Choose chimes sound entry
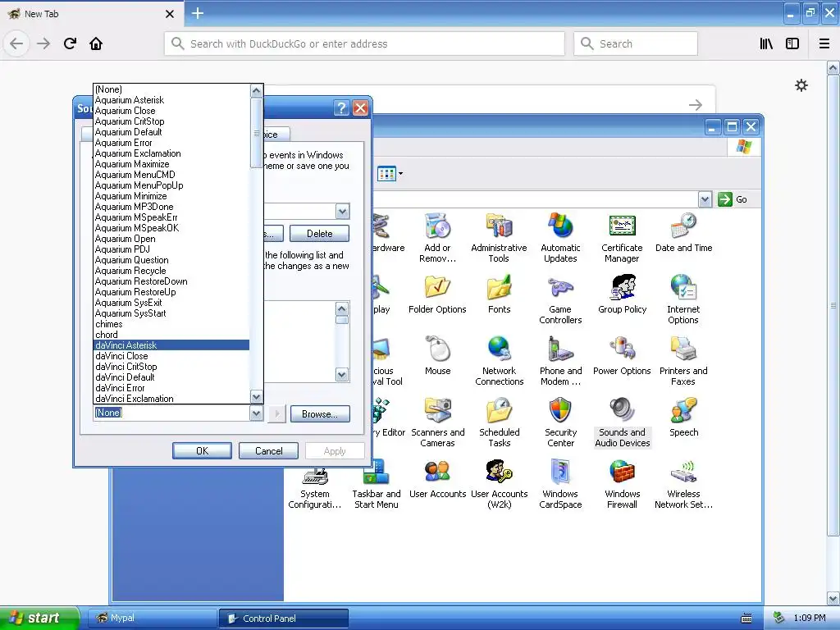Viewport: 840px width, 630px height. (171, 324)
